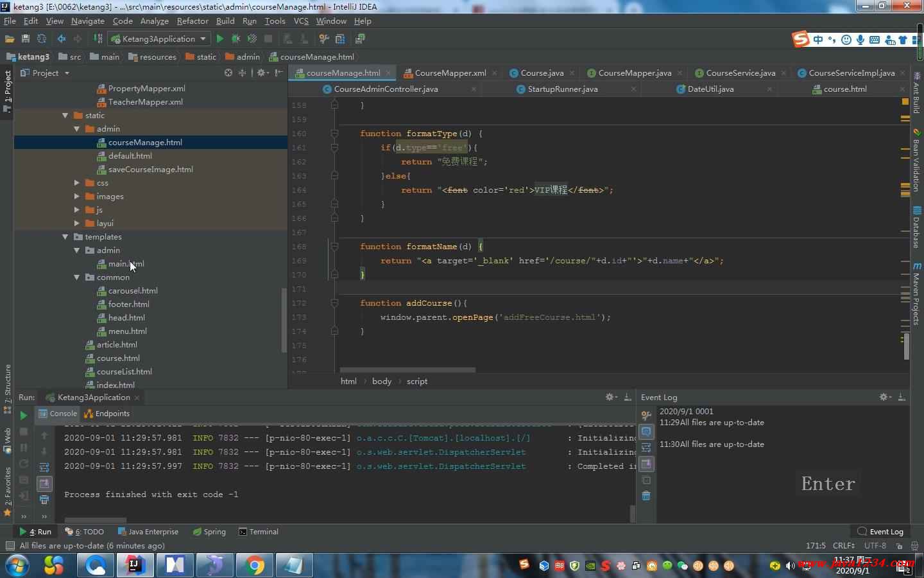
Task: Click the editor horizontal scrollbar
Action: 407,371
